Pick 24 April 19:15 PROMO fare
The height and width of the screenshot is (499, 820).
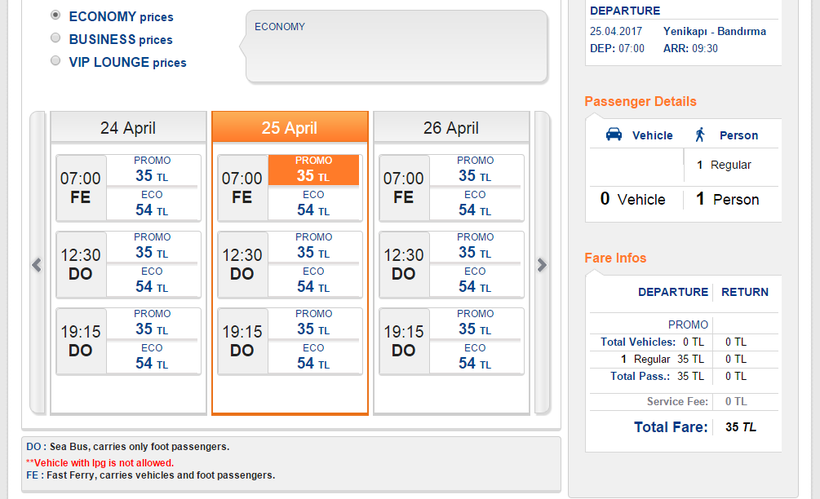click(x=152, y=323)
